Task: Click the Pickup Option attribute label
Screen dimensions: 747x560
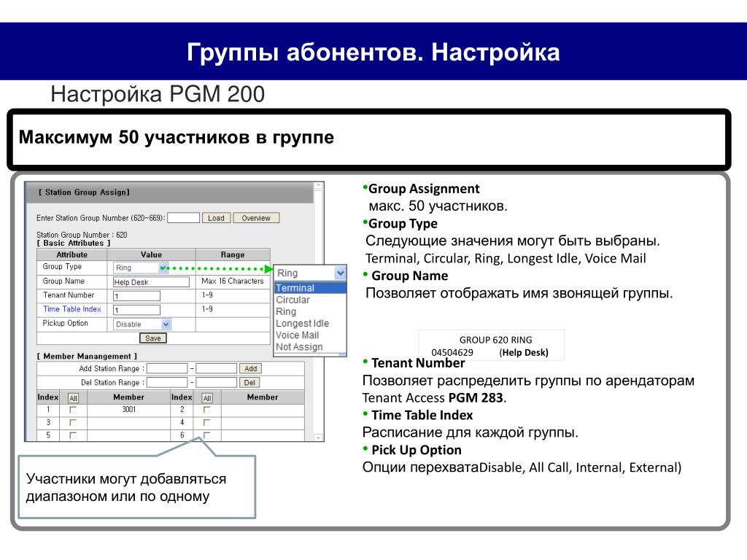Action: pyautogui.click(x=65, y=323)
